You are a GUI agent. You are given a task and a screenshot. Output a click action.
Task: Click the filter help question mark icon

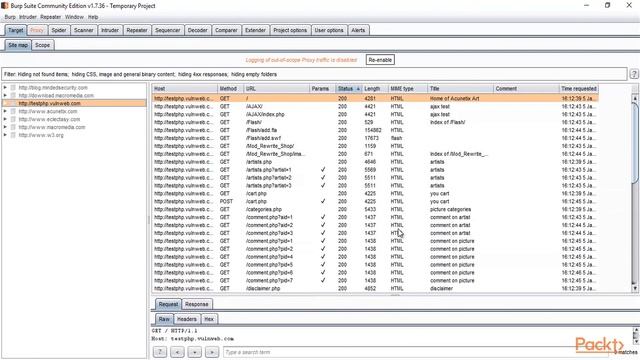tap(633, 74)
